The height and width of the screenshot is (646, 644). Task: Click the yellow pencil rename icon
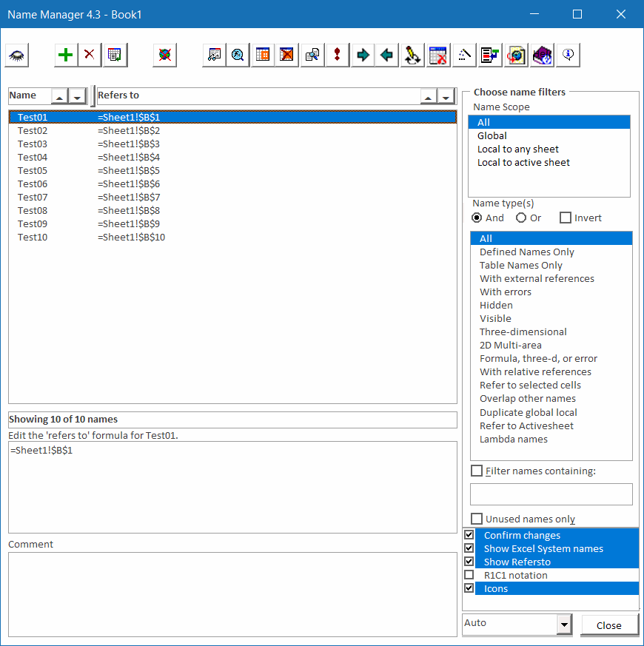coord(412,55)
